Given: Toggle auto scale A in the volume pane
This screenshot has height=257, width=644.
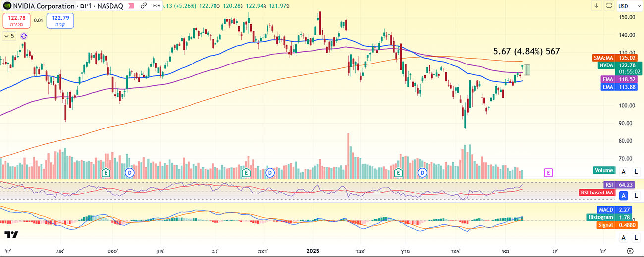Looking at the screenshot, I should (x=623, y=171).
